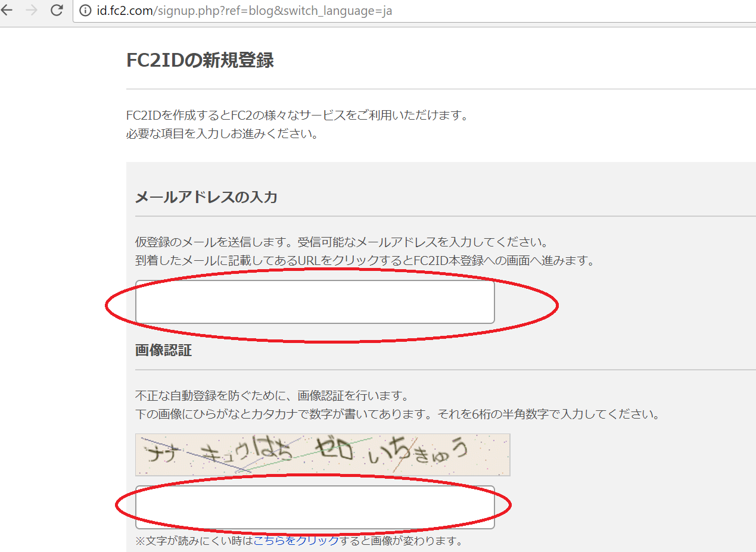Click the 6桁の半角数字で入力 instruction line

pos(397,413)
